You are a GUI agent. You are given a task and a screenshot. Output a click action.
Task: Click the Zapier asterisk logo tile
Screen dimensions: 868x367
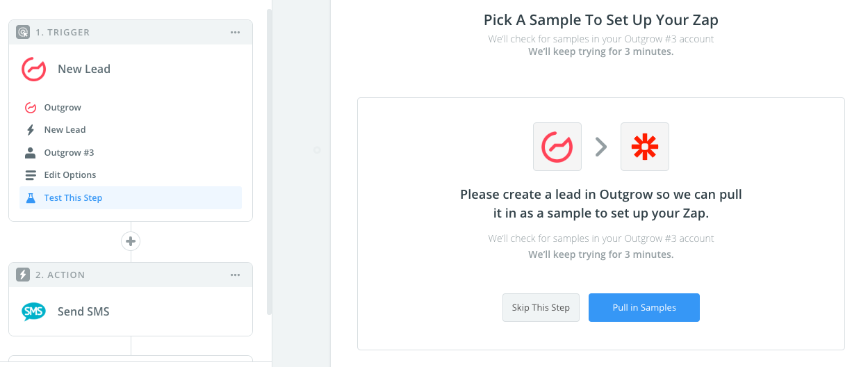[645, 147]
